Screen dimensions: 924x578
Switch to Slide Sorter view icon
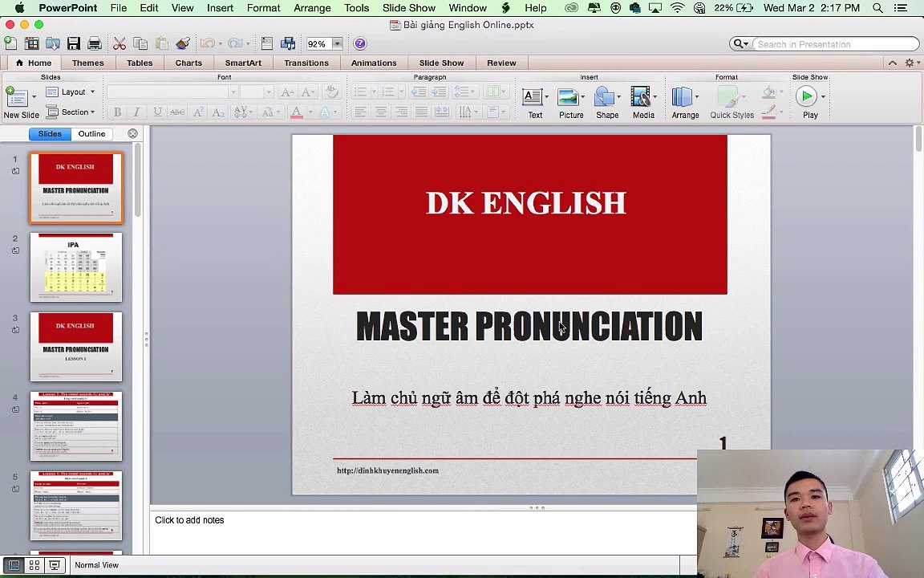(34, 565)
